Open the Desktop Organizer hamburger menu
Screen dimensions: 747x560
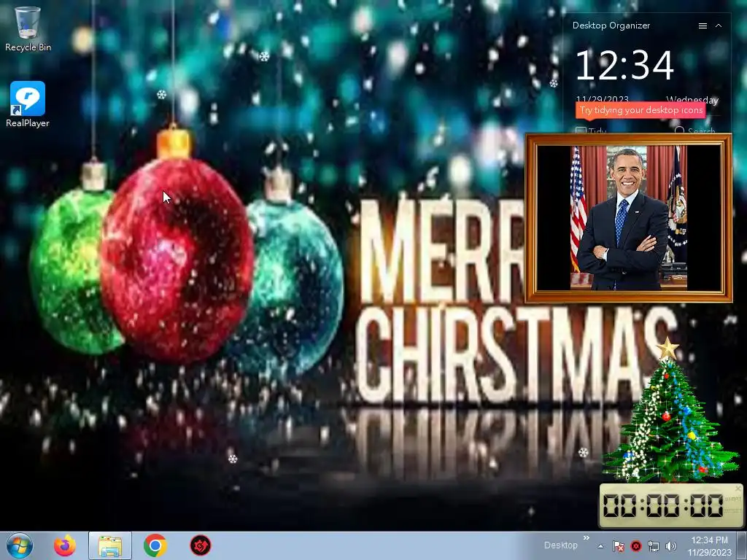pyautogui.click(x=703, y=26)
